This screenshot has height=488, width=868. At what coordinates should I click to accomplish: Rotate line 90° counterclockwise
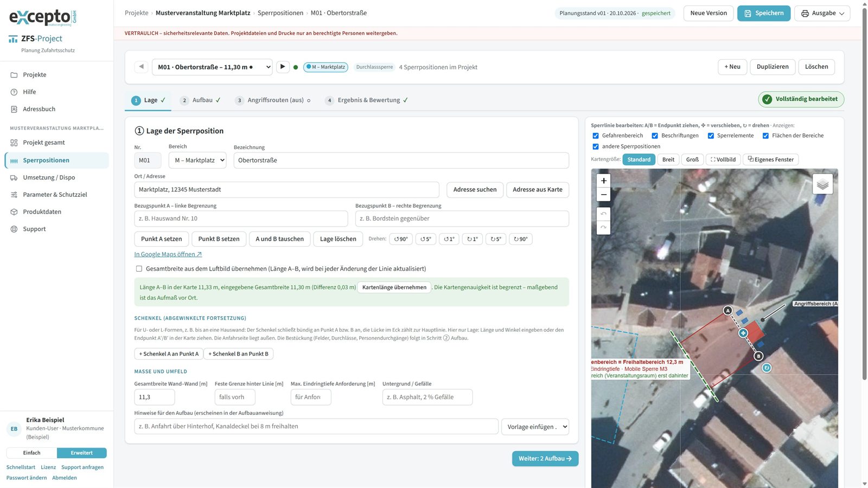(401, 239)
